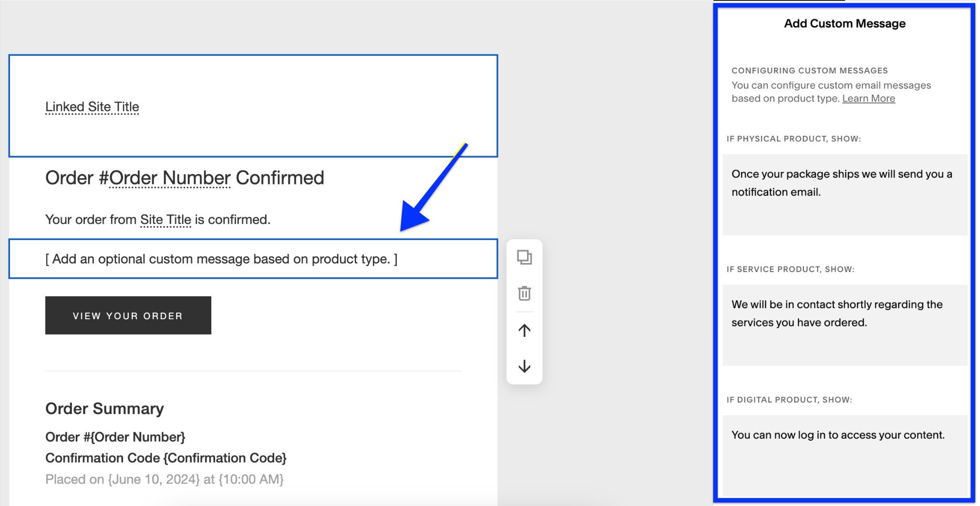Click the Placed on date line
Viewport: 980px width, 506px height.
164,479
